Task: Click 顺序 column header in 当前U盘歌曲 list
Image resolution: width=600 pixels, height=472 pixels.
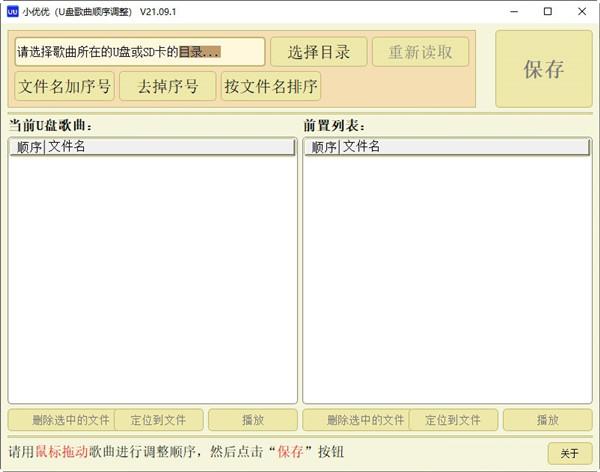Action: coord(28,147)
